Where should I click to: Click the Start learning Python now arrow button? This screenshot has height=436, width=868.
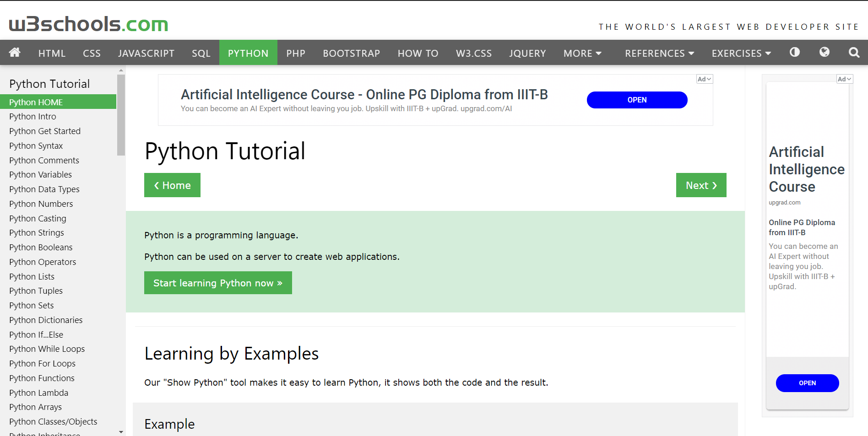tap(218, 283)
